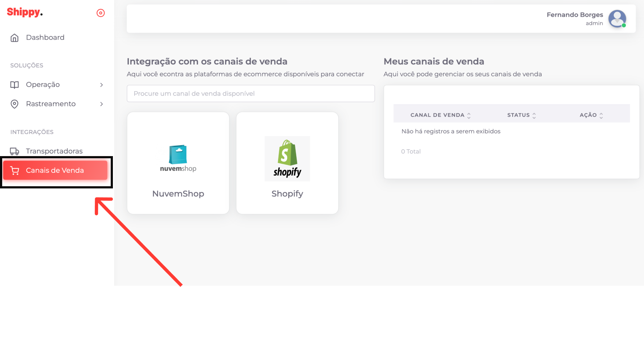Click the Shopify bag logo

287,159
